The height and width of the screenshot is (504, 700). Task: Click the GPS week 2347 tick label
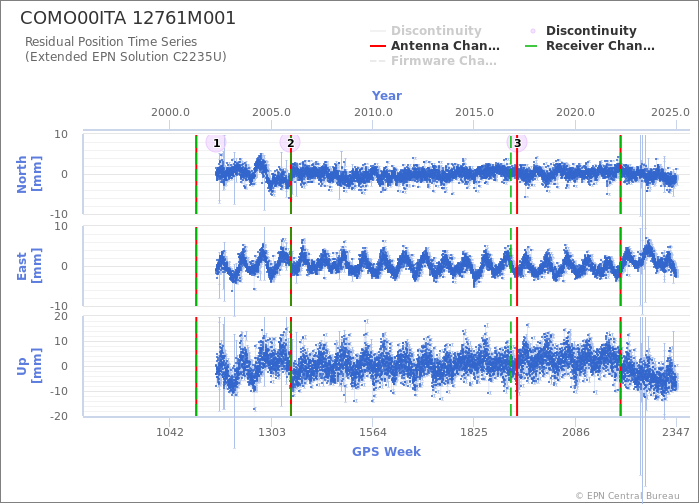click(x=676, y=432)
